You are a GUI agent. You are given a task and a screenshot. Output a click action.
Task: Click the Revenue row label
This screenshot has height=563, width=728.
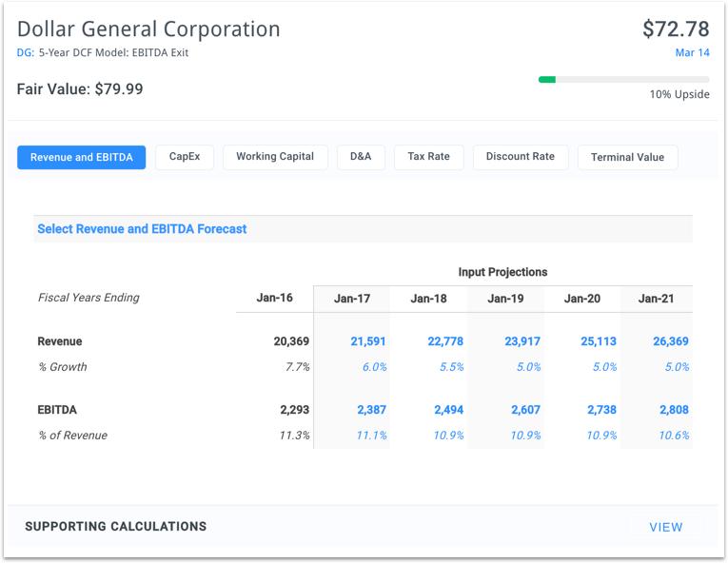tap(60, 341)
